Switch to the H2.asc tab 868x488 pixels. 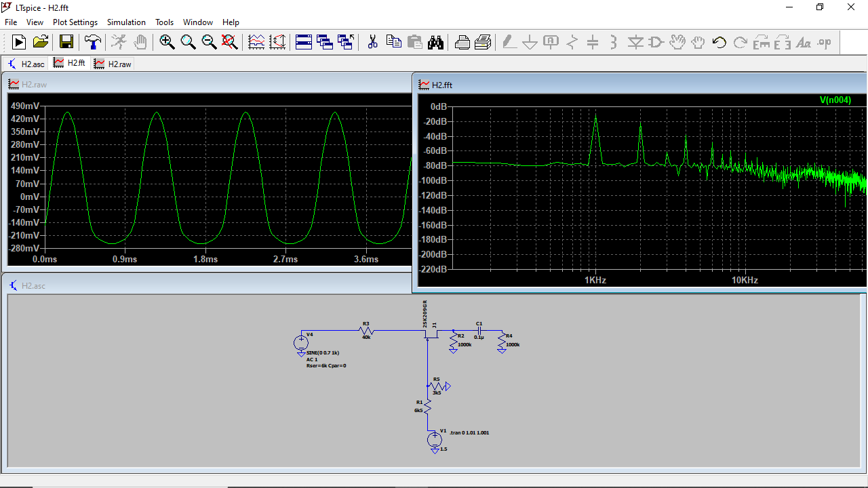[26, 64]
